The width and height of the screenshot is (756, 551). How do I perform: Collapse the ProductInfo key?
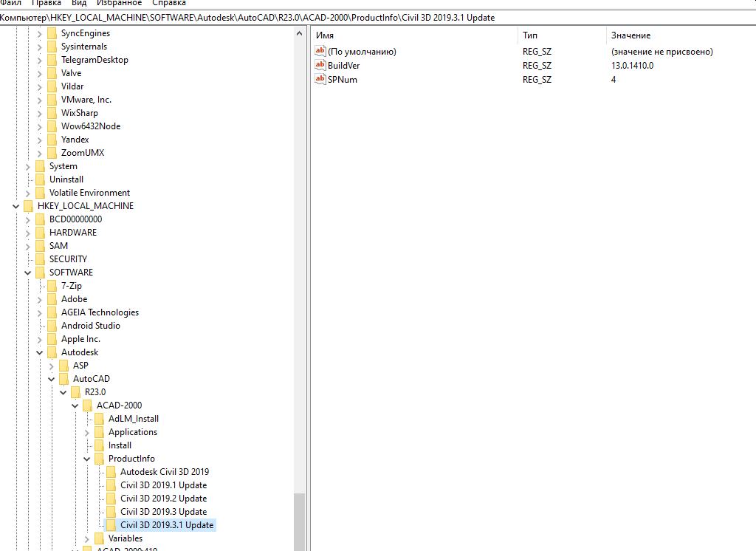87,459
